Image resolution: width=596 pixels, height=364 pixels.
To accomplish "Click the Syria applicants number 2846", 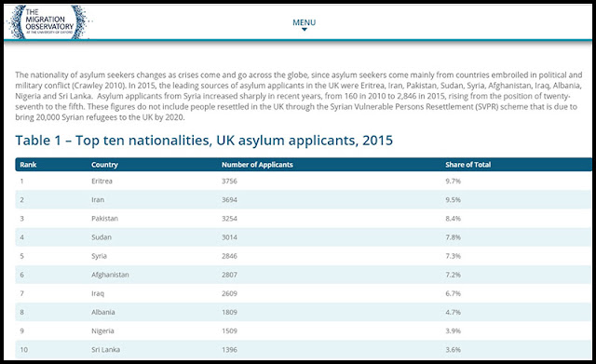I will (x=230, y=256).
